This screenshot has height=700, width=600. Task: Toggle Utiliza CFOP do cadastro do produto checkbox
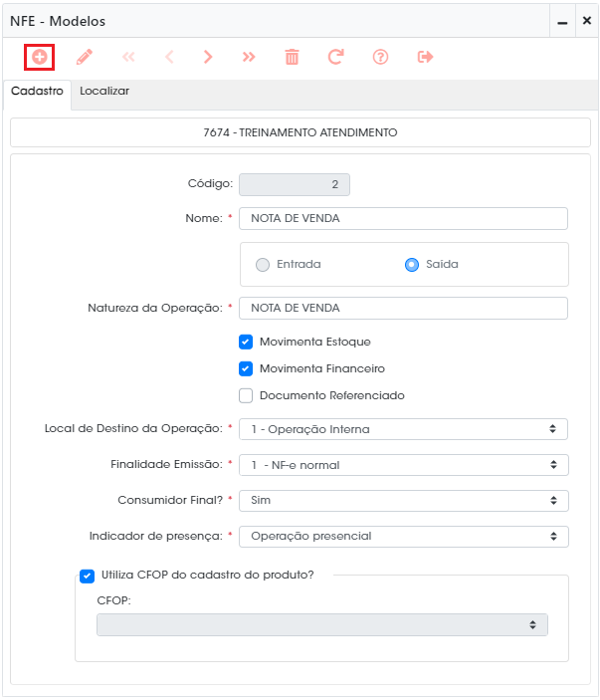tap(87, 576)
